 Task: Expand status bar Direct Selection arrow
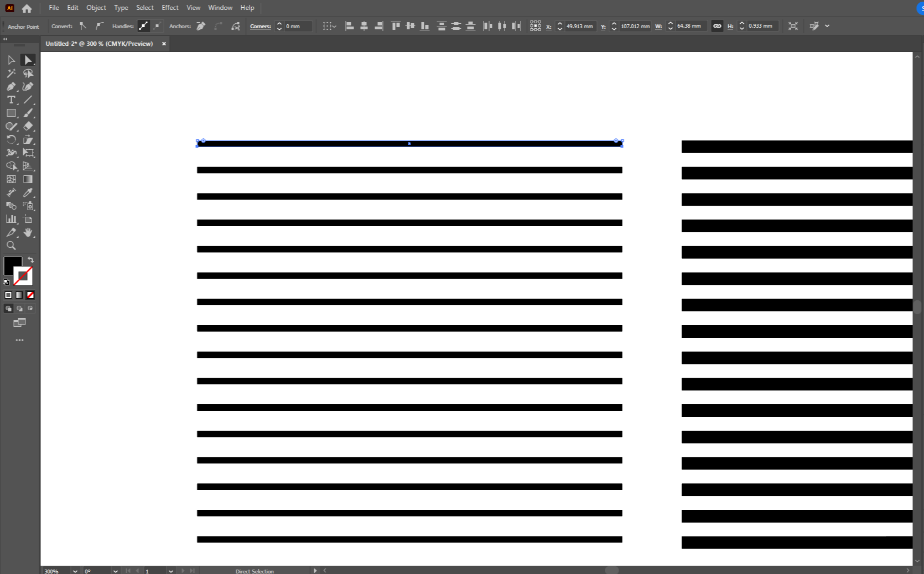coord(315,571)
